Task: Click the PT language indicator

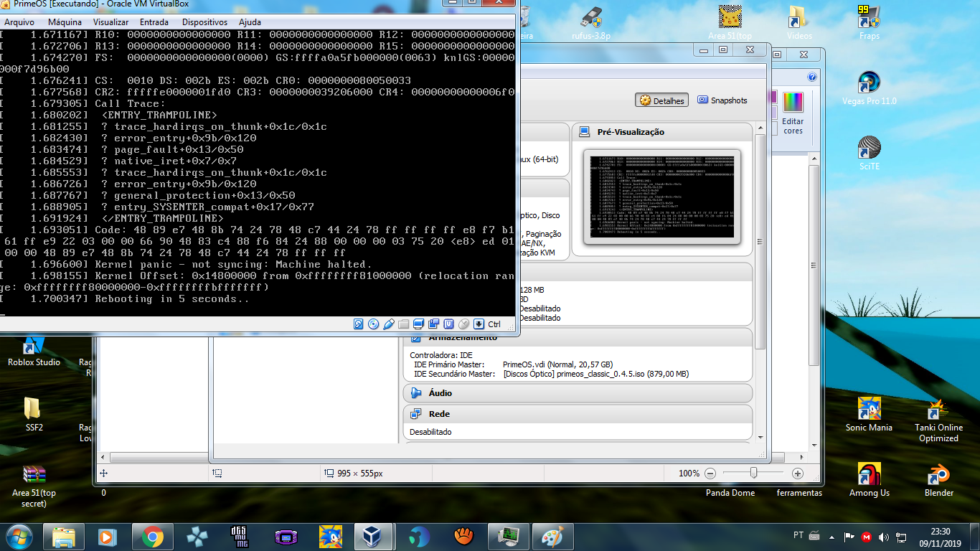Action: [x=798, y=535]
